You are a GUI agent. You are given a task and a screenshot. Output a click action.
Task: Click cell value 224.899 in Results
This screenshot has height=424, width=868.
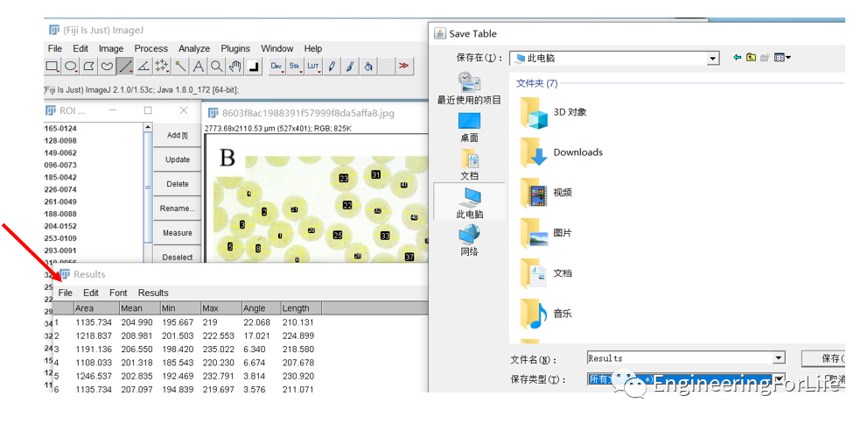(x=297, y=336)
